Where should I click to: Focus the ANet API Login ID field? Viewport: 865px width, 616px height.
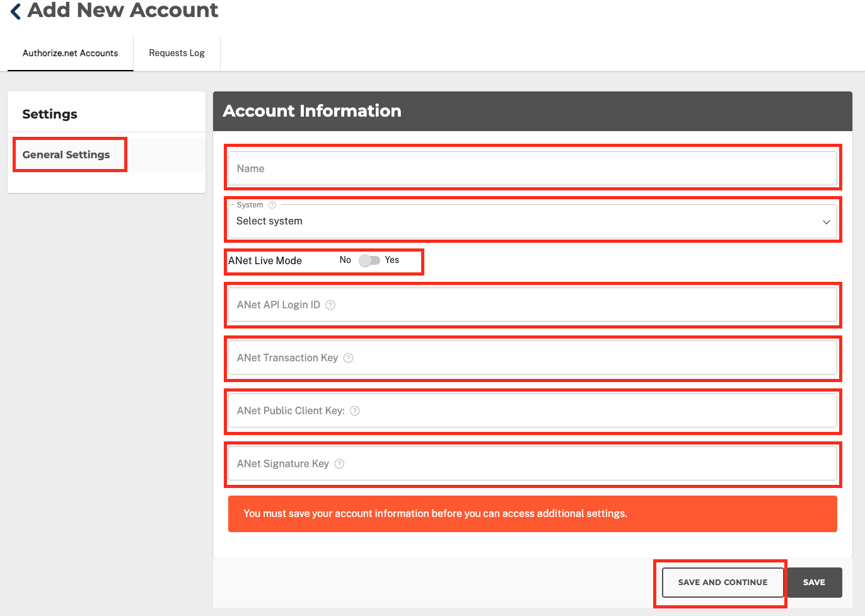[x=533, y=305]
